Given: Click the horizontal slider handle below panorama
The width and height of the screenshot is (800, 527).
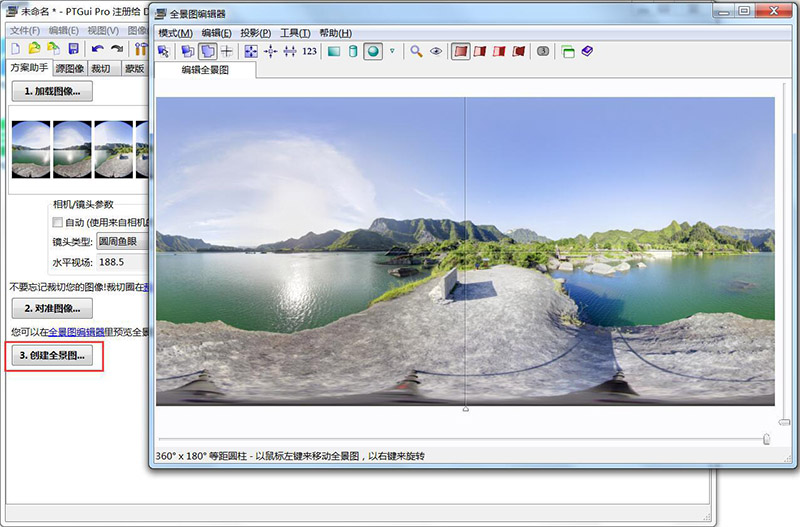Looking at the screenshot, I should click(x=766, y=438).
